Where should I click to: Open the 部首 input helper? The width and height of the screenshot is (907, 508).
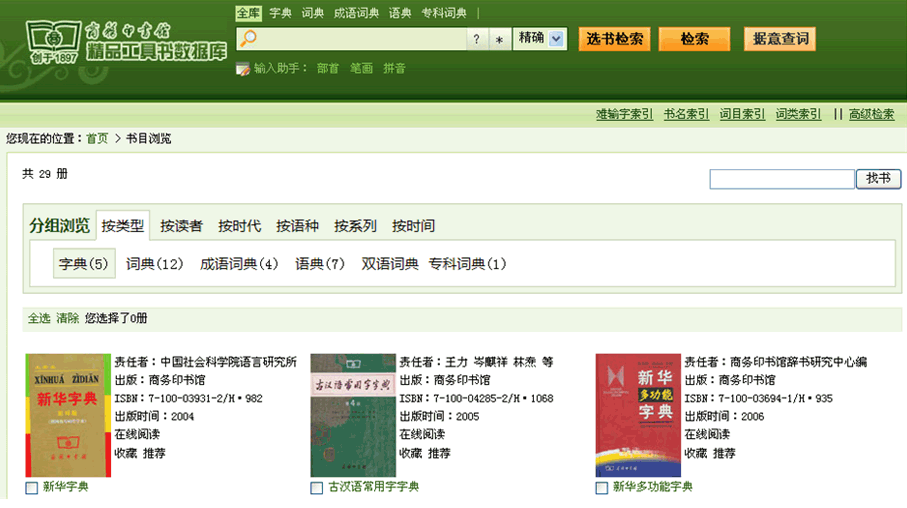(327, 68)
